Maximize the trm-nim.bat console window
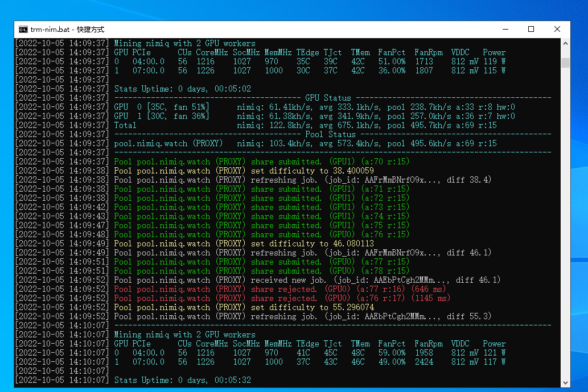This screenshot has height=392, width=588. pyautogui.click(x=531, y=29)
